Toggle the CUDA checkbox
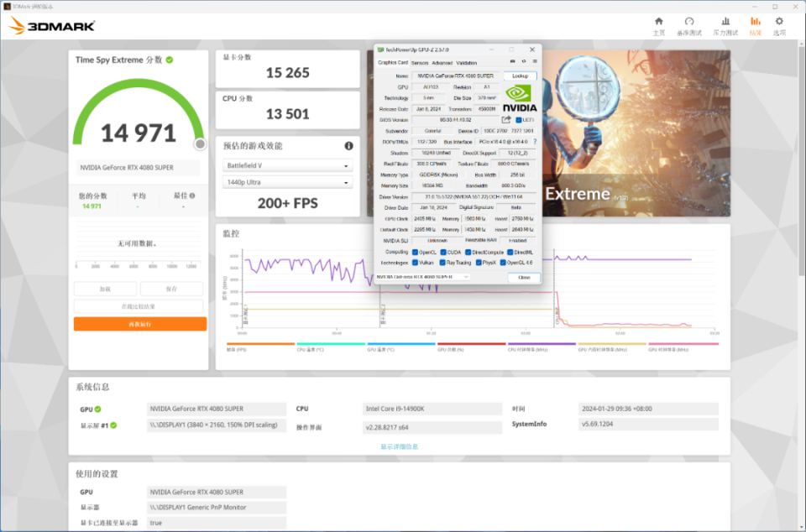 point(443,252)
